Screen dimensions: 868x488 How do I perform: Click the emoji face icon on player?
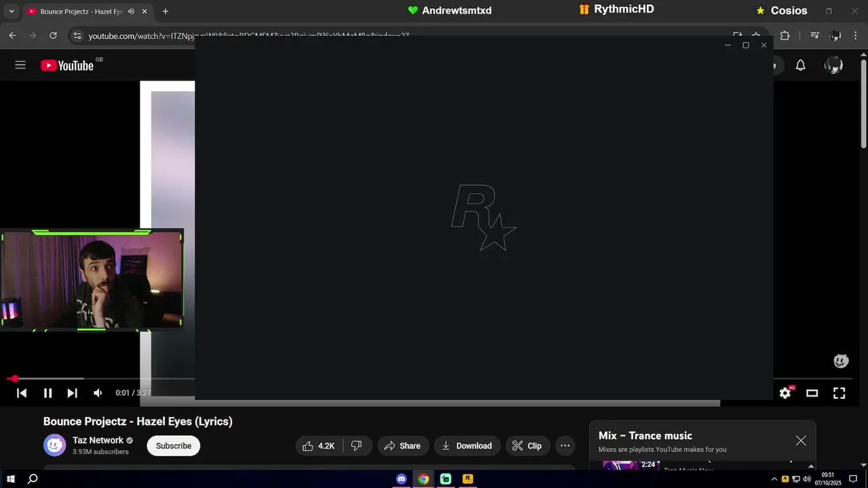841,361
